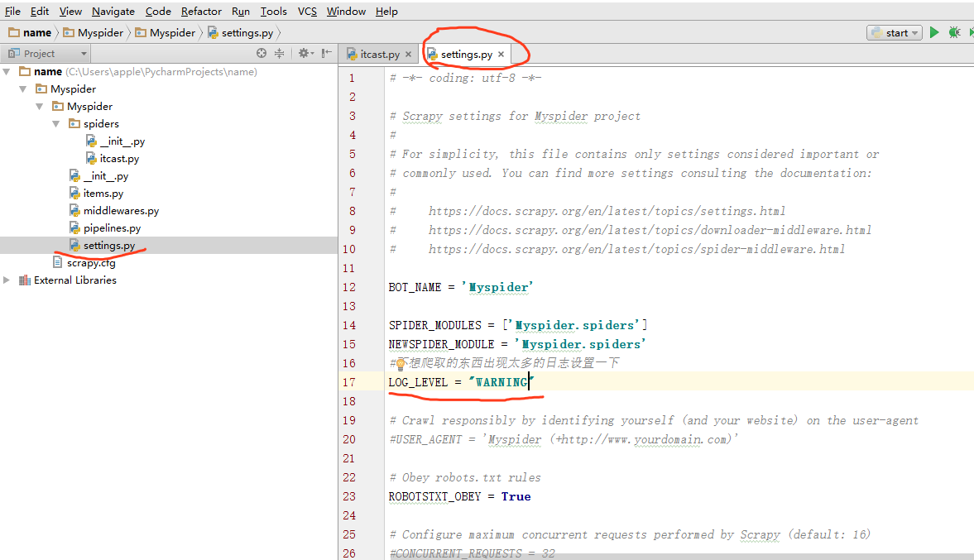Select External Libraries in the tree
The width and height of the screenshot is (974, 560).
pyautogui.click(x=75, y=280)
